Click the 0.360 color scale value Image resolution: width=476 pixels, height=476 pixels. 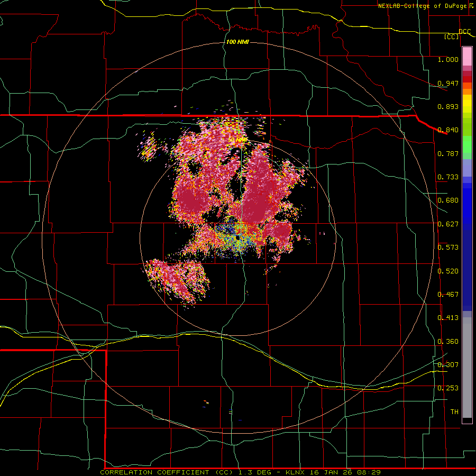pyautogui.click(x=448, y=342)
